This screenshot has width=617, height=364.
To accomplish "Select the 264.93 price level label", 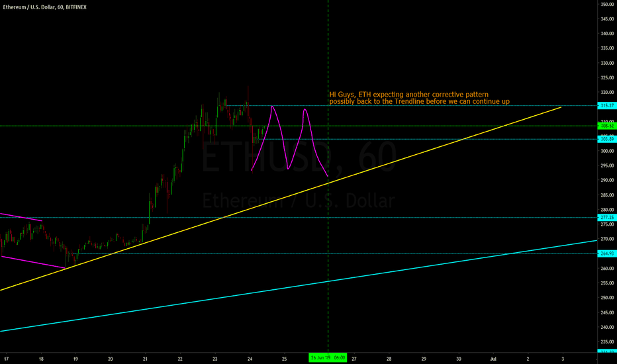I will pos(607,254).
